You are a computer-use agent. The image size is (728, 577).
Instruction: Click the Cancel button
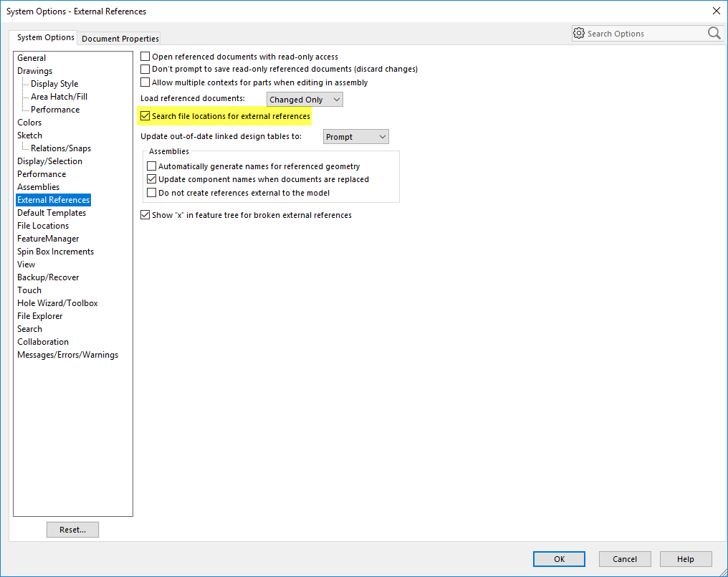click(624, 559)
